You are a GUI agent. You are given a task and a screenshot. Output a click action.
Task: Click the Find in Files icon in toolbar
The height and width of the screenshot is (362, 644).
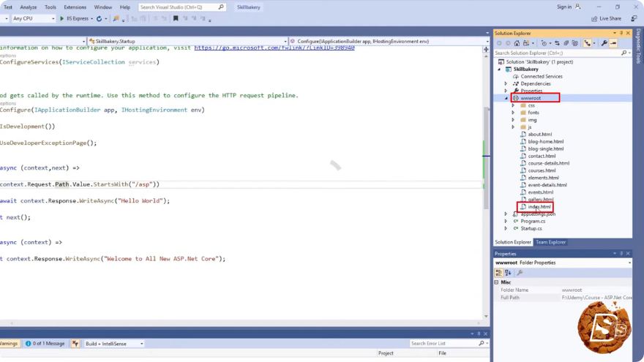(x=116, y=18)
